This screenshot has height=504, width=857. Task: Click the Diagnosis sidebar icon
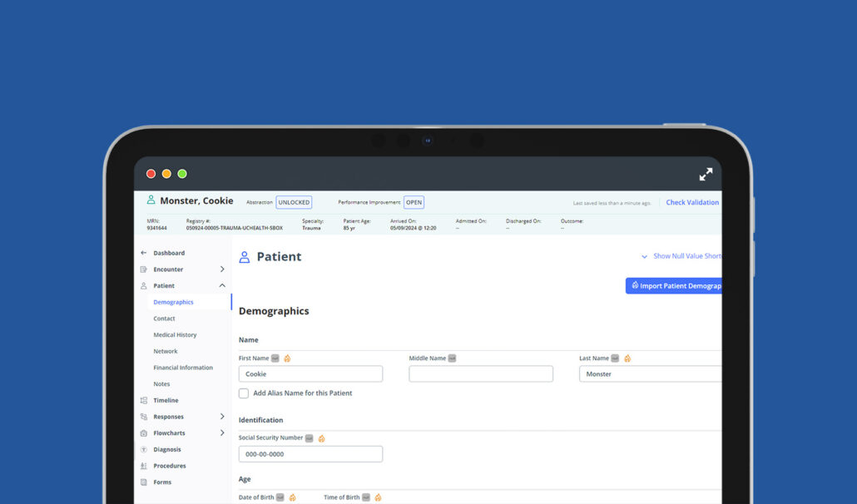[x=144, y=449]
